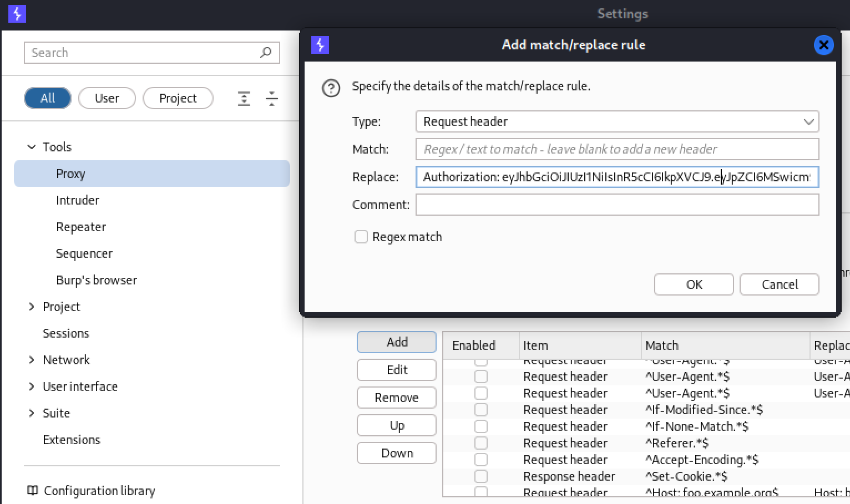Image resolution: width=850 pixels, height=504 pixels.
Task: Expand the Network settings section
Action: (32, 360)
